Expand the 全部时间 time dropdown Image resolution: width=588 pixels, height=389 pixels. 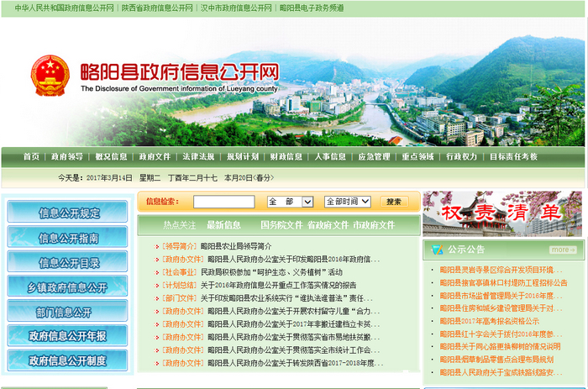347,202
